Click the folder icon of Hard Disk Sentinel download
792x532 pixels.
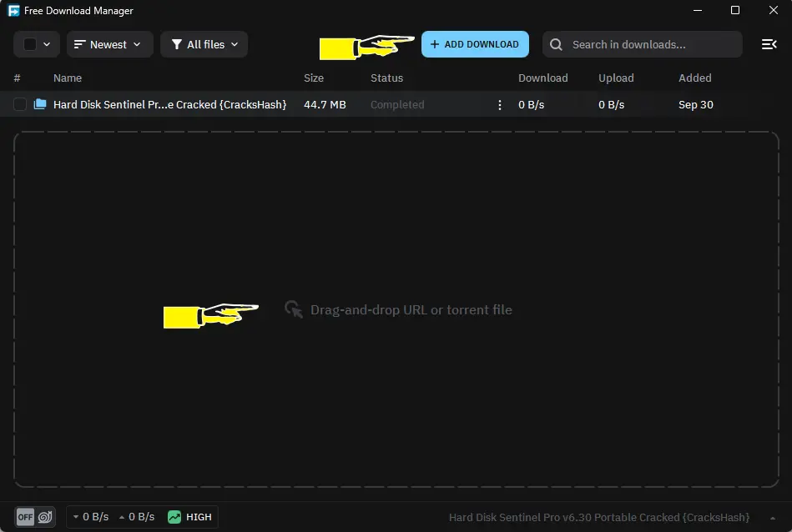tap(40, 104)
